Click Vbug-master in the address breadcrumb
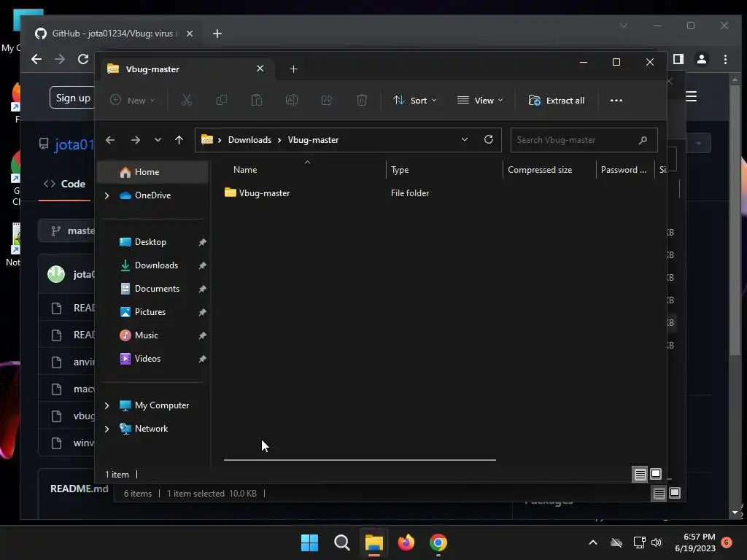This screenshot has width=747, height=560. (313, 140)
